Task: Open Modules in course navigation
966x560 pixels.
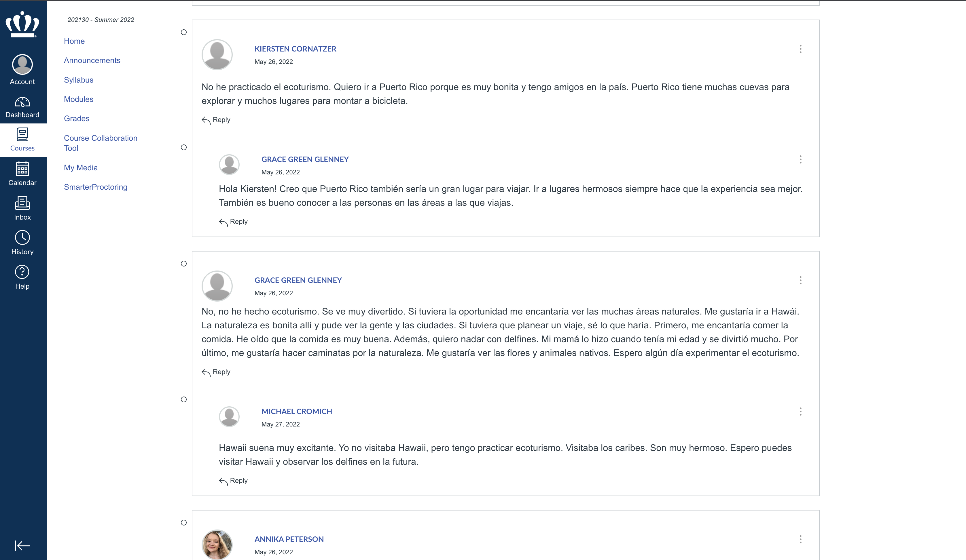Action: [x=79, y=99]
